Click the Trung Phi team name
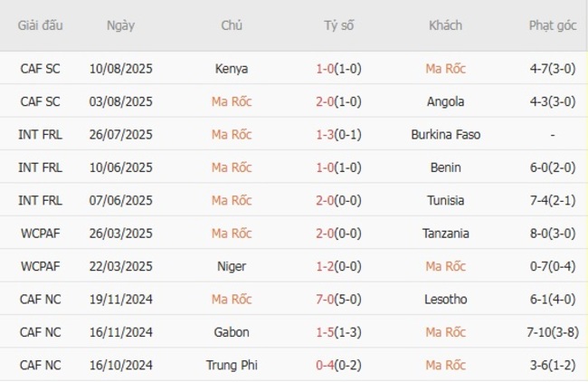Image resolution: width=588 pixels, height=382 pixels. point(232,365)
